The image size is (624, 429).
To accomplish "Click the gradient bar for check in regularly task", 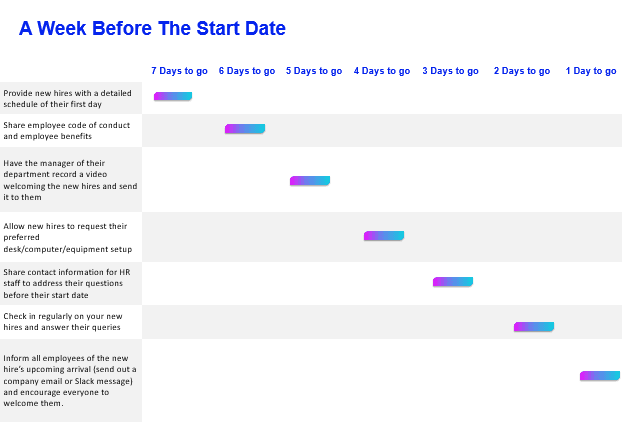I will (x=534, y=327).
